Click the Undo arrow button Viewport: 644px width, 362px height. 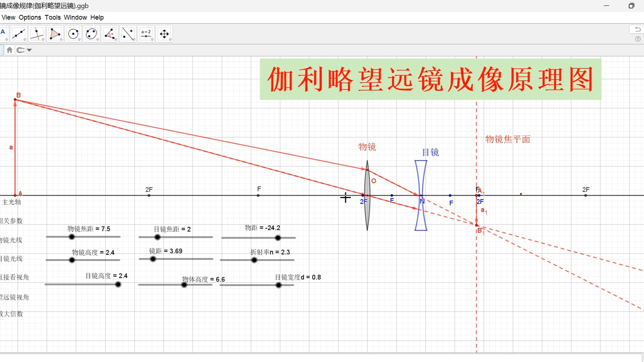click(x=637, y=29)
